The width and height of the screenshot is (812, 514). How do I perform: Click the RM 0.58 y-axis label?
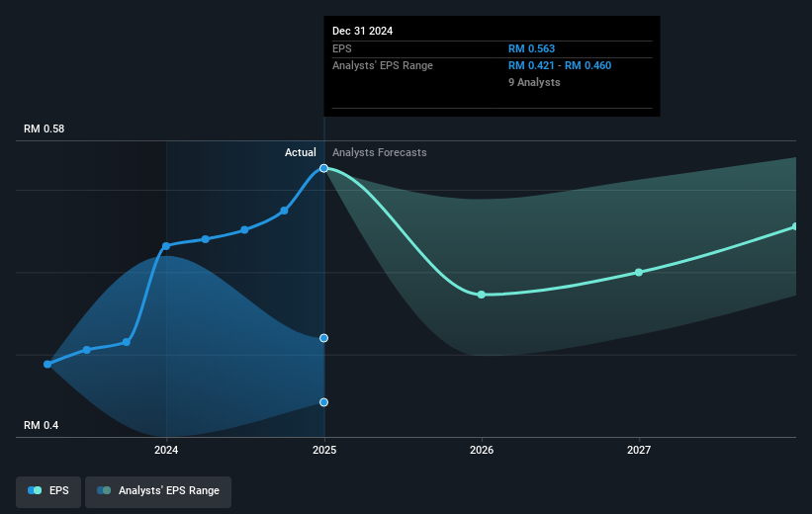[x=45, y=128]
